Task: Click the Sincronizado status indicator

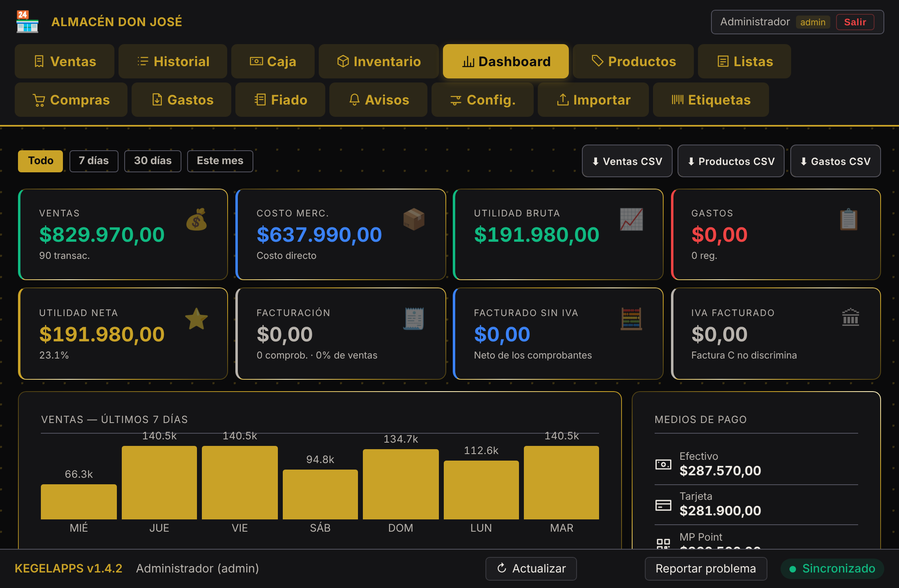Action: (832, 568)
